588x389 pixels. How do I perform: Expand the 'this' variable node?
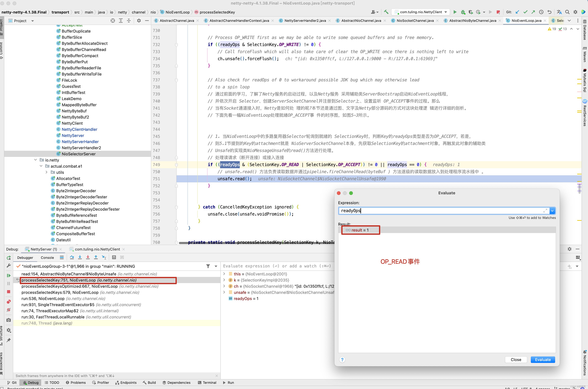(224, 274)
